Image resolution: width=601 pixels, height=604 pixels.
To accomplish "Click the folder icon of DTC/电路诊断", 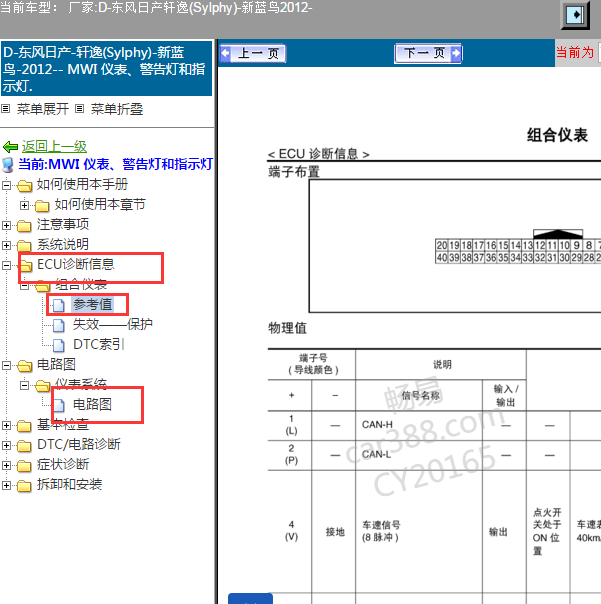I will [24, 446].
